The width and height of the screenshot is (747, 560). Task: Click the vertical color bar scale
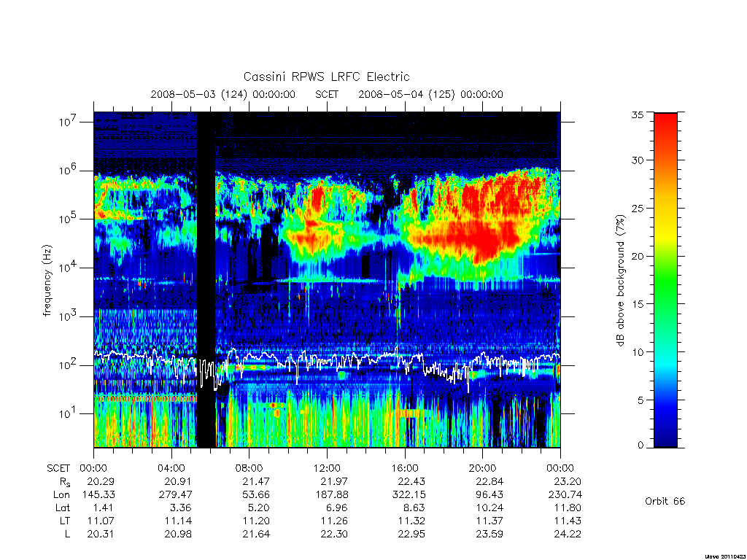pyautogui.click(x=665, y=280)
